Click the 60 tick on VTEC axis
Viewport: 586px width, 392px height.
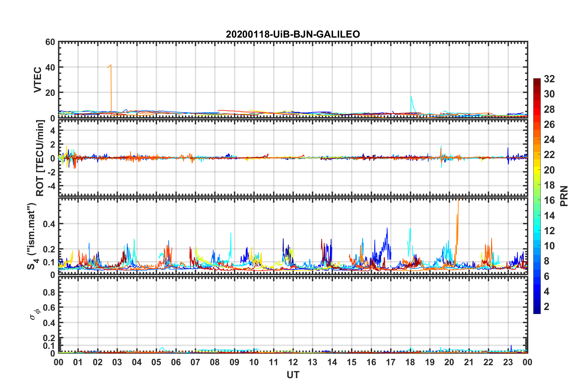pyautogui.click(x=50, y=42)
